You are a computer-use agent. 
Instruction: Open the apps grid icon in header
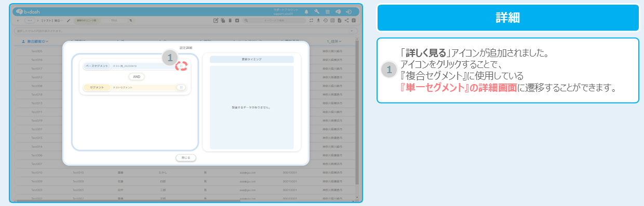click(x=327, y=11)
